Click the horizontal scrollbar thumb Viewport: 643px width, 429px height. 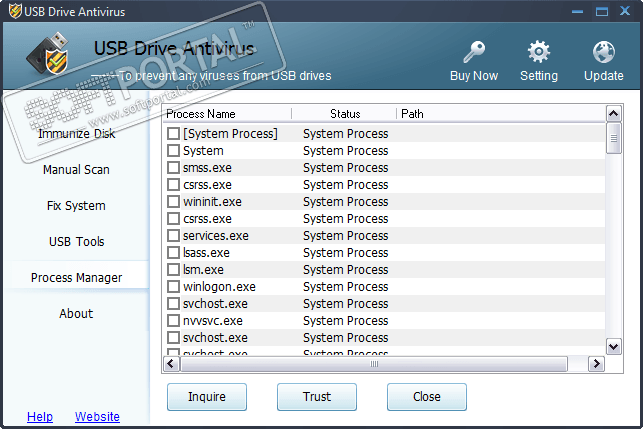click(374, 364)
